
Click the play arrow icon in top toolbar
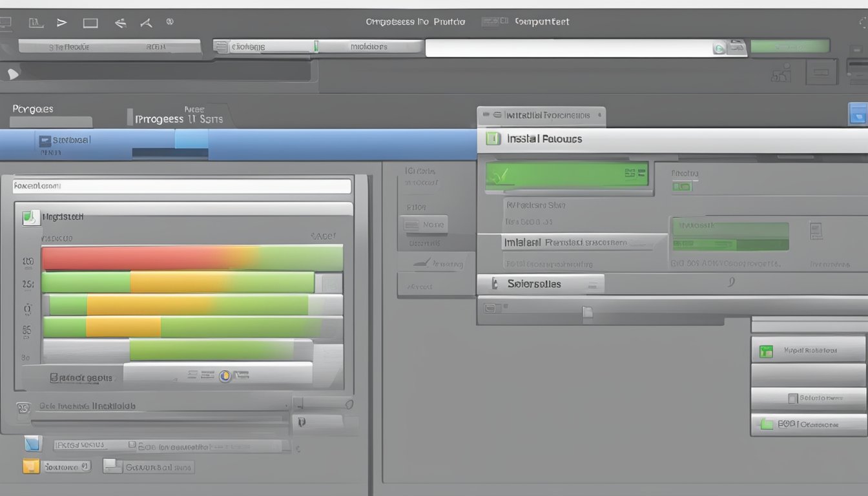point(62,23)
